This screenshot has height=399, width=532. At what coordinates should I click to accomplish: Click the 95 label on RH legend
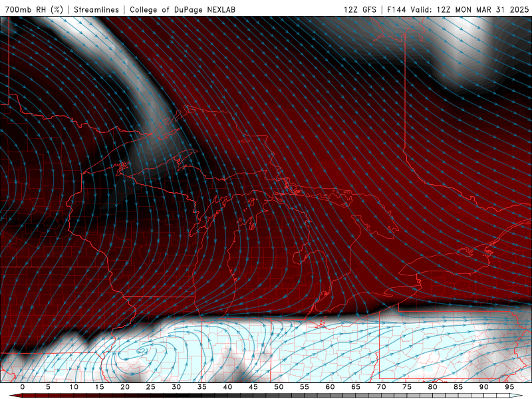click(x=509, y=387)
